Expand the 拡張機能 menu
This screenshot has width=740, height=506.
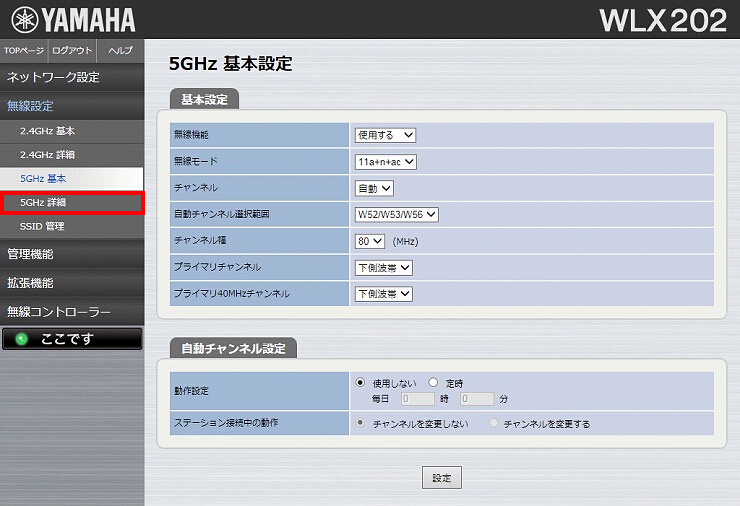click(x=72, y=283)
